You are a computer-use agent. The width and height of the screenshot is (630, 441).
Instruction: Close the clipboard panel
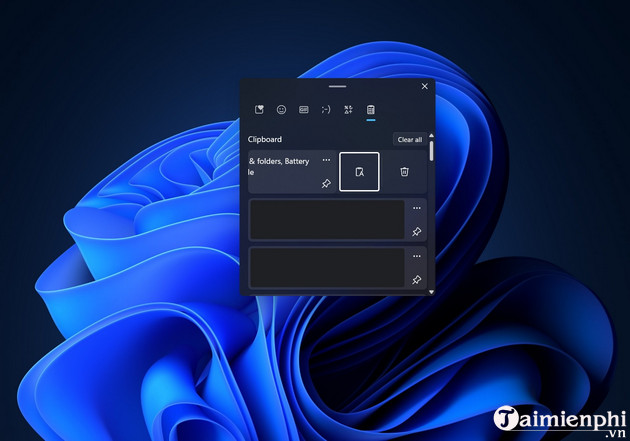[425, 86]
